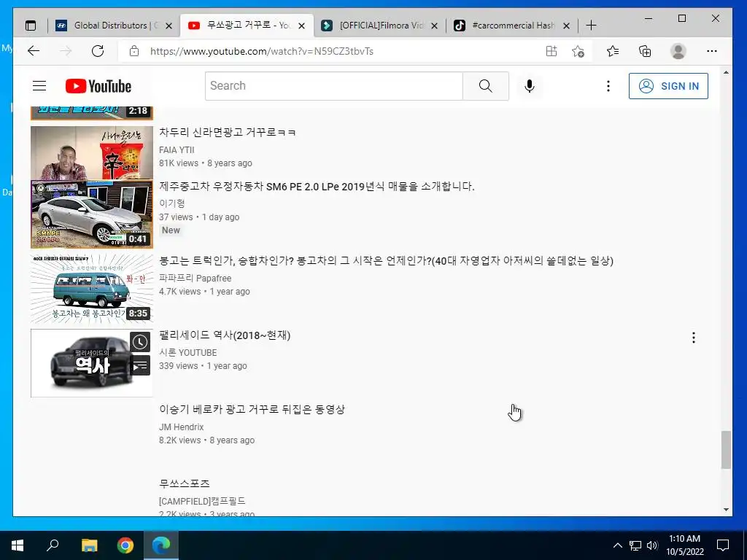View site information lock icon

pyautogui.click(x=134, y=51)
